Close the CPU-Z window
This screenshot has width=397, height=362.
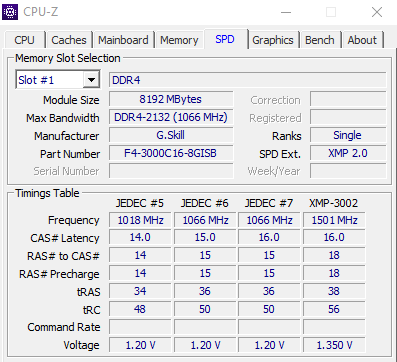[x=377, y=12]
